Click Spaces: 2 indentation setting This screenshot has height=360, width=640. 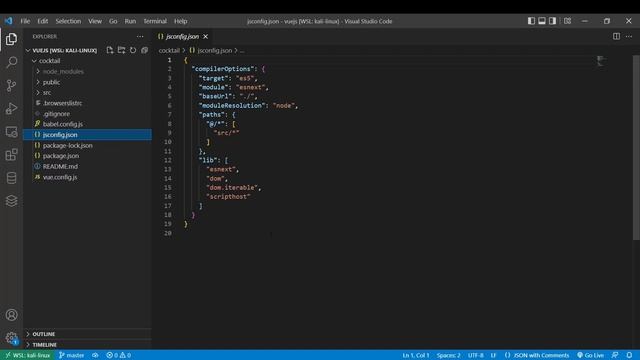(448, 355)
